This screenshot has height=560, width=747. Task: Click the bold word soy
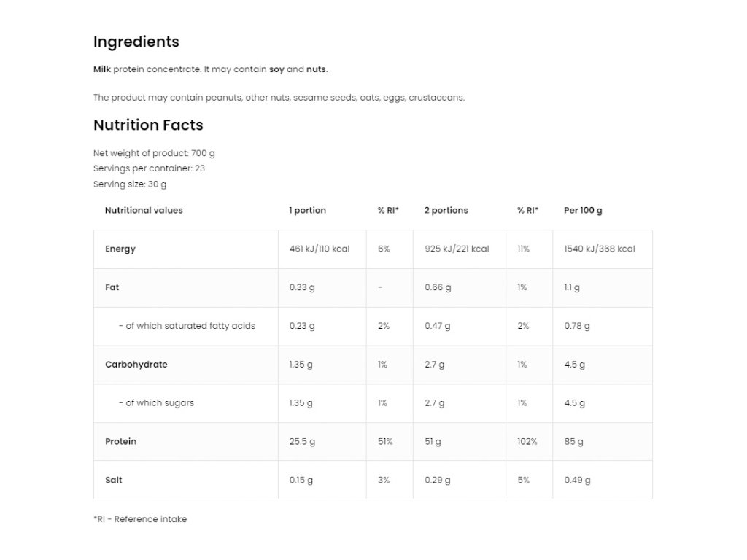coord(276,69)
